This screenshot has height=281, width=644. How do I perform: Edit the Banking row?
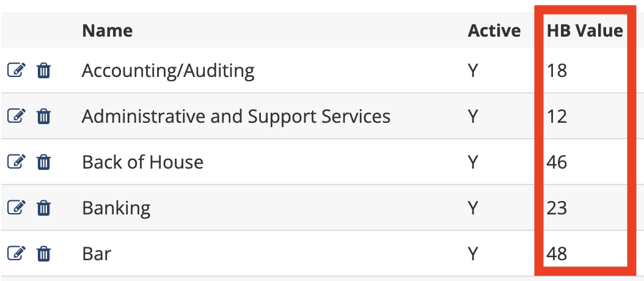[16, 208]
